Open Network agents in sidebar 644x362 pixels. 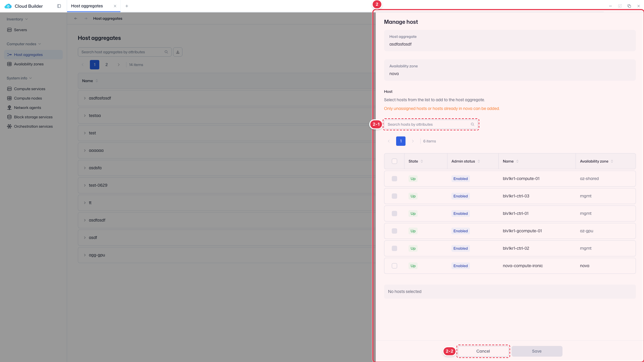[x=33, y=108]
